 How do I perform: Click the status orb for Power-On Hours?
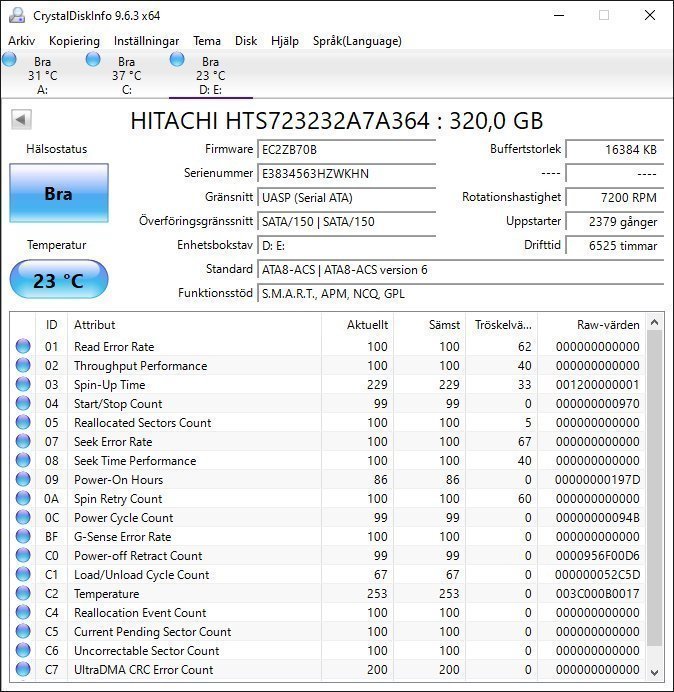23,479
